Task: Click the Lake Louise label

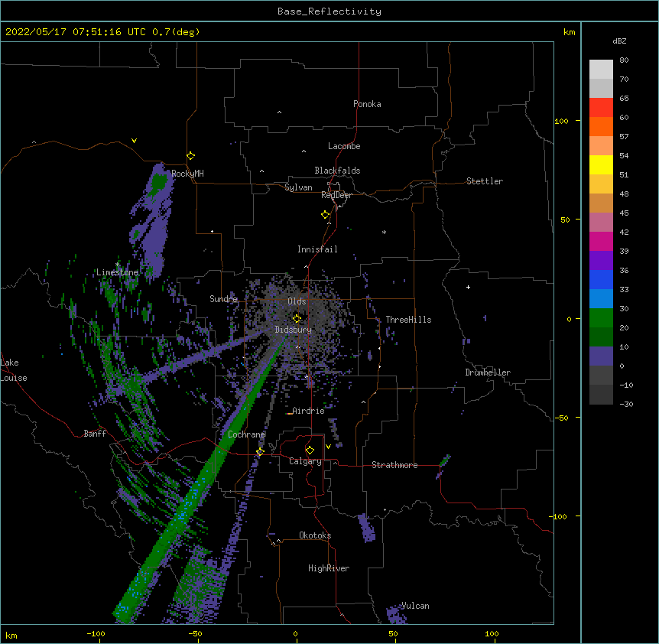Action: (14, 370)
